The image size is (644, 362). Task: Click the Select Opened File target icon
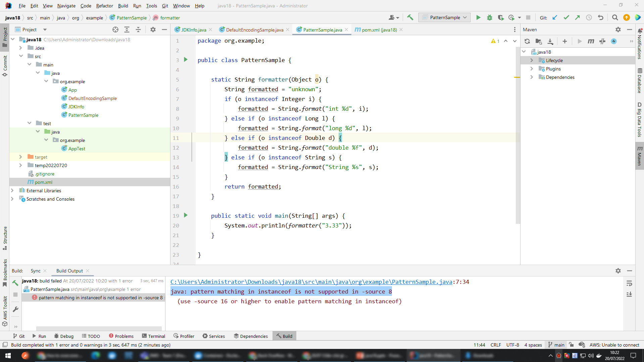pos(115,30)
